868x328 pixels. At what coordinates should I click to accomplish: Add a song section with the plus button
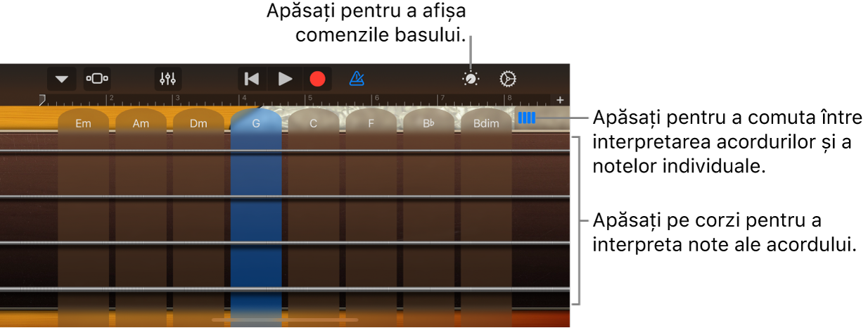pyautogui.click(x=560, y=100)
